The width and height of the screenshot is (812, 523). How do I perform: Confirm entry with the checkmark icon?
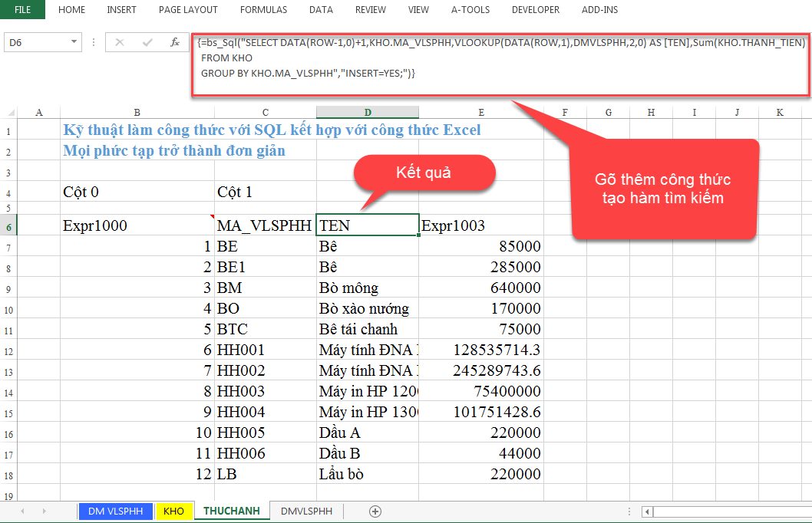pos(147,42)
